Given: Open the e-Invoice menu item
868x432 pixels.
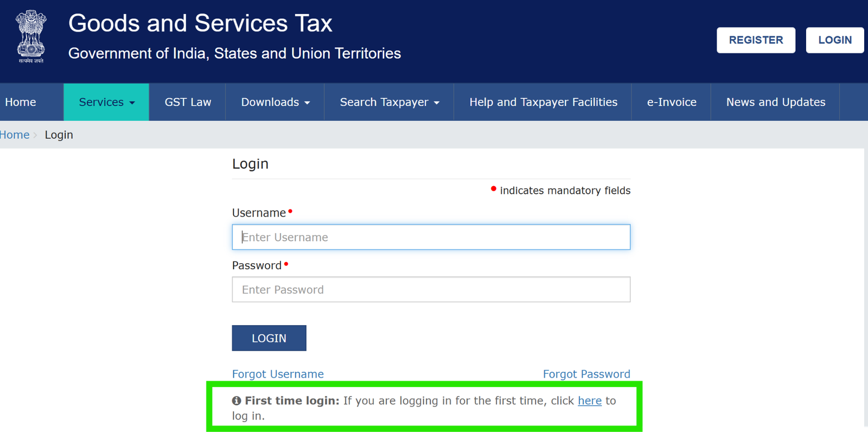Looking at the screenshot, I should [672, 102].
